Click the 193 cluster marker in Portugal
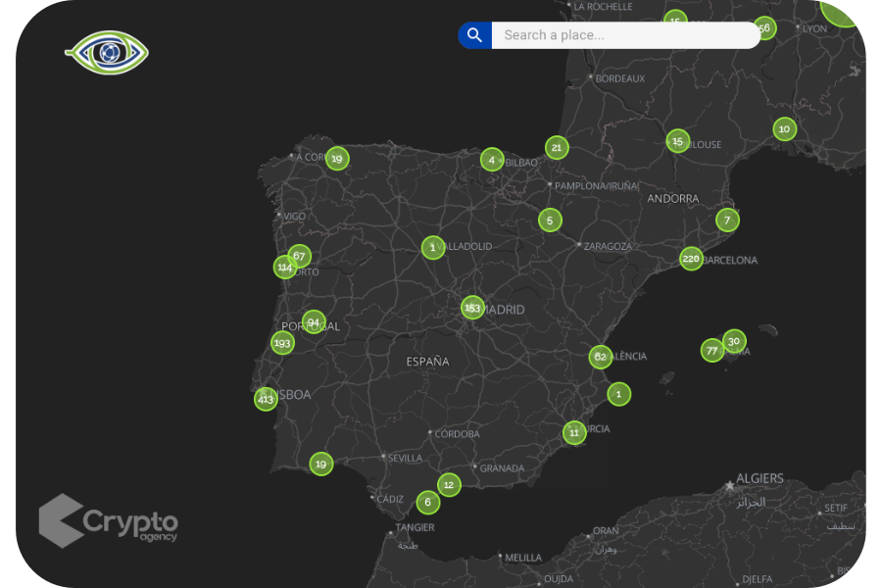 282,343
